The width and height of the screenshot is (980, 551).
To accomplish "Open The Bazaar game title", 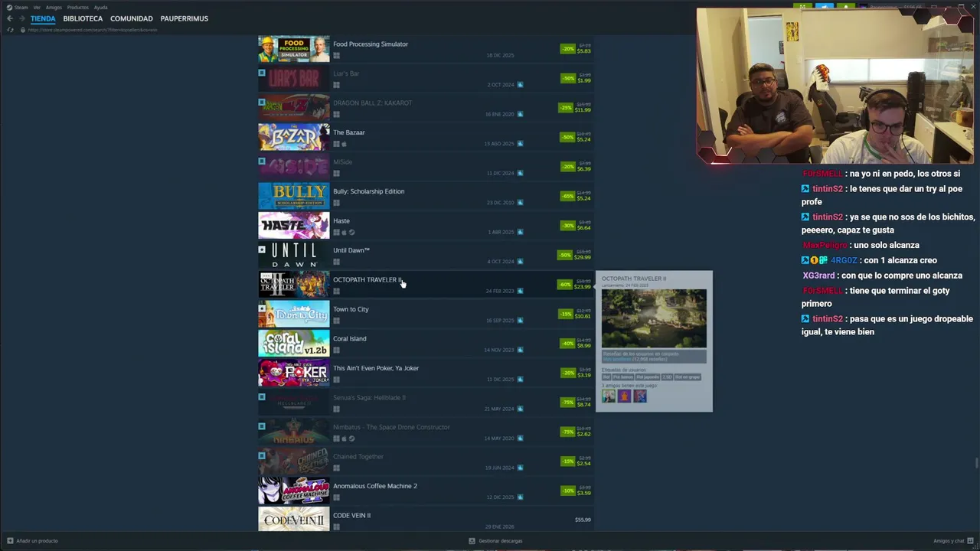I will pyautogui.click(x=349, y=132).
